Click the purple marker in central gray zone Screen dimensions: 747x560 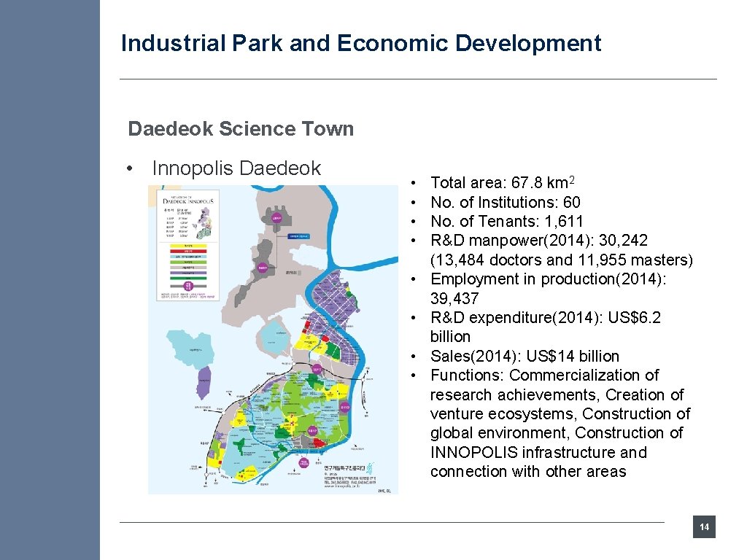263,268
